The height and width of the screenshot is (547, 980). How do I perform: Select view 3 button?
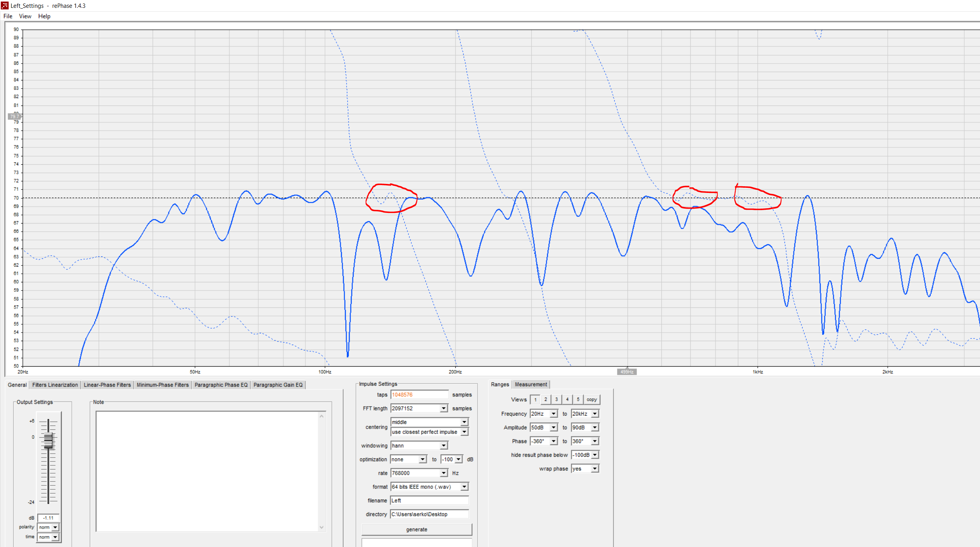[x=556, y=399]
